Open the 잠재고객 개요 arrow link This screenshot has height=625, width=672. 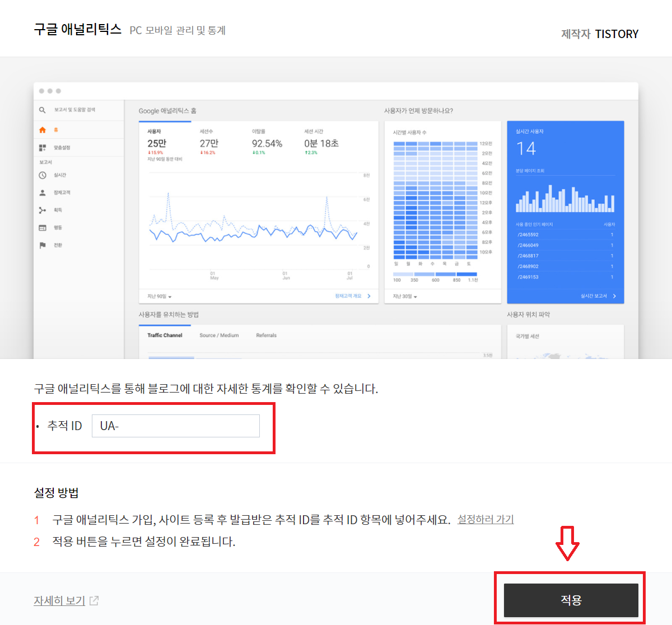click(x=352, y=296)
